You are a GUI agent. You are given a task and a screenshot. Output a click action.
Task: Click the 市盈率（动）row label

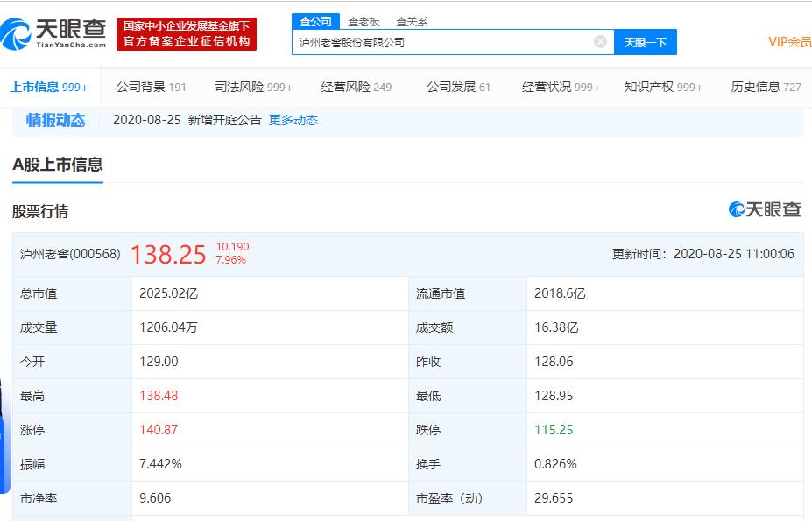pos(449,498)
